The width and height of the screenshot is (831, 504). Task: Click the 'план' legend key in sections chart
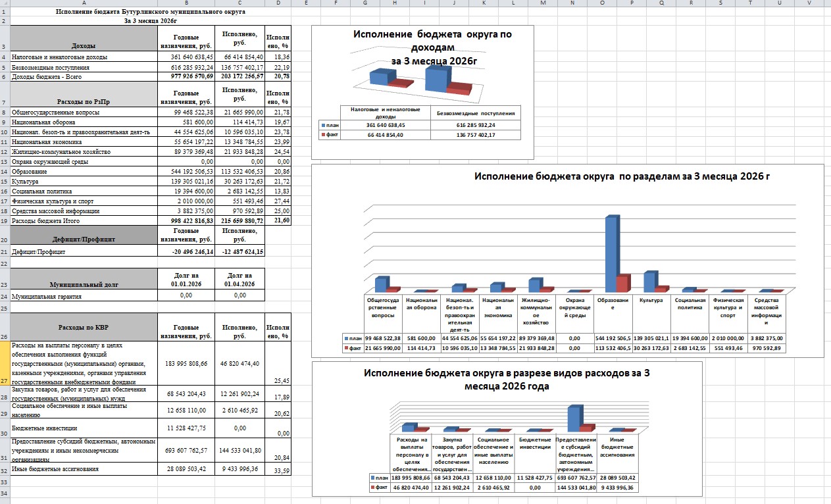click(347, 338)
